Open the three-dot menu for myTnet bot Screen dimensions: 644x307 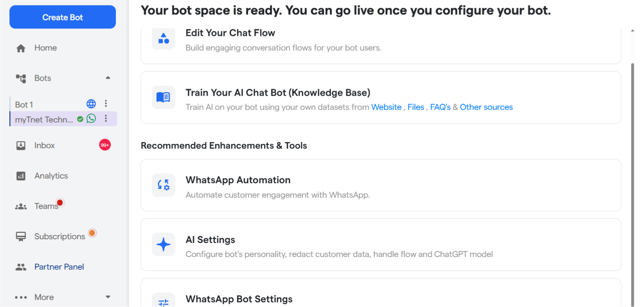106,119
